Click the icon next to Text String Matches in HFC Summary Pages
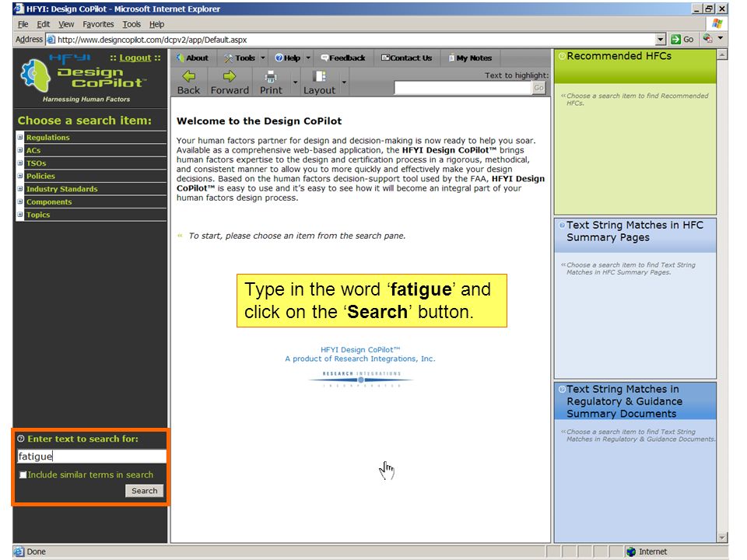The image size is (747, 560). [x=562, y=226]
